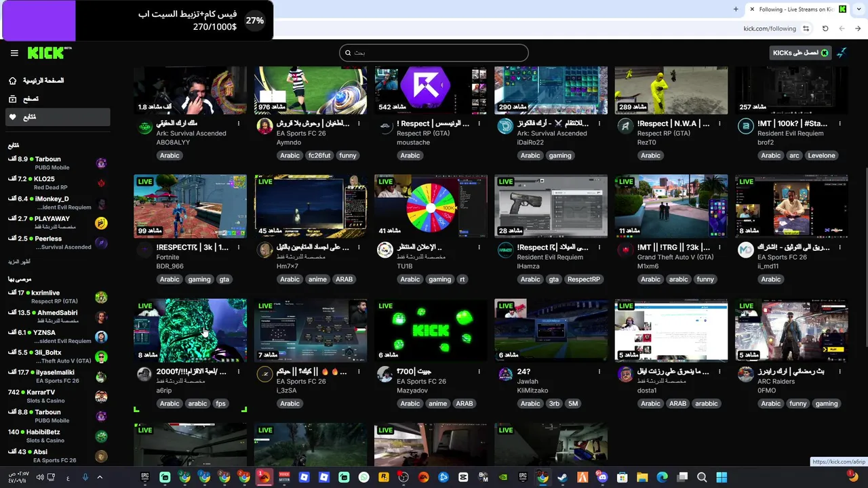The height and width of the screenshot is (488, 868).
Task: Open ii_md11 channel avatar
Action: click(x=745, y=250)
